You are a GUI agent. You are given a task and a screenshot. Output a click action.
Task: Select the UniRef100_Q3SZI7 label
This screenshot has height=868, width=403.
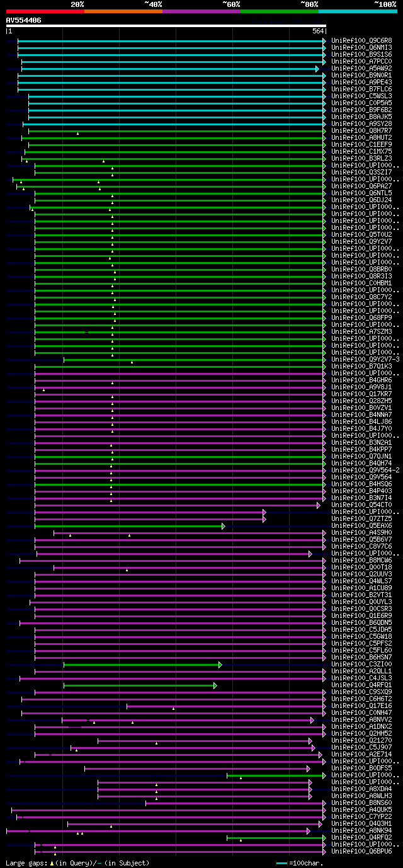tap(361, 172)
